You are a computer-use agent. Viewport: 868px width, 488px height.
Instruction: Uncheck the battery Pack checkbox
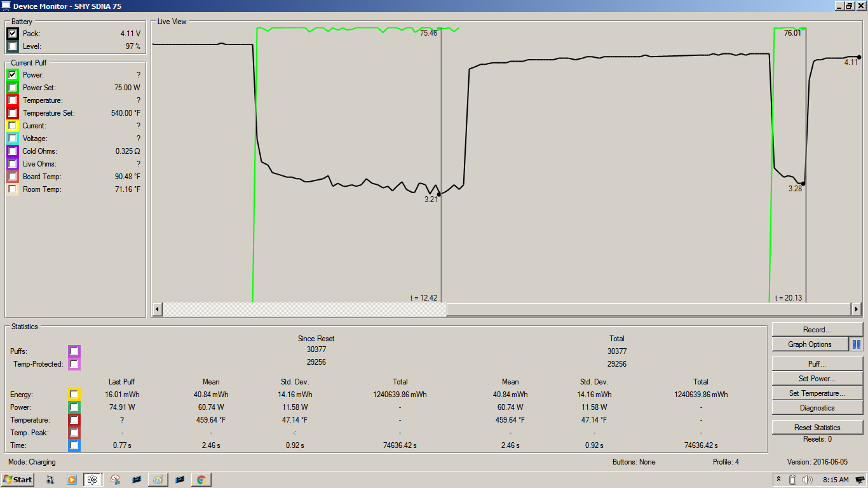(13, 34)
